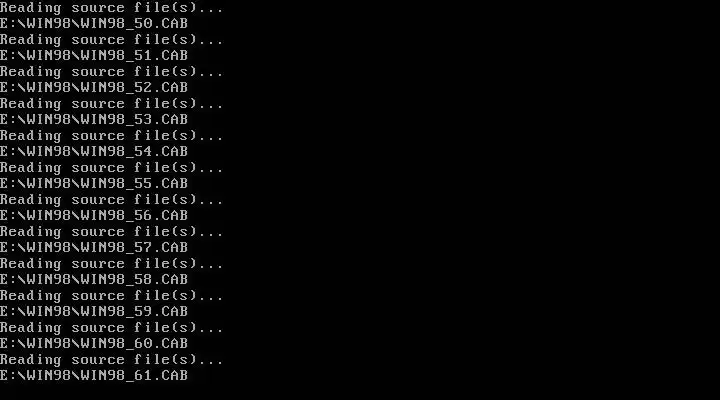Select the line showing WIN98_54.CAB

point(94,152)
